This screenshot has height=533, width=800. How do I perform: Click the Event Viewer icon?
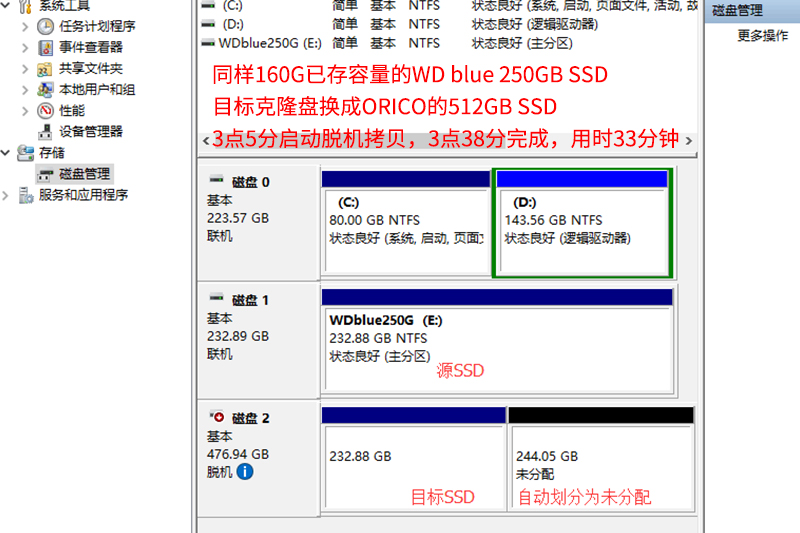(x=45, y=48)
